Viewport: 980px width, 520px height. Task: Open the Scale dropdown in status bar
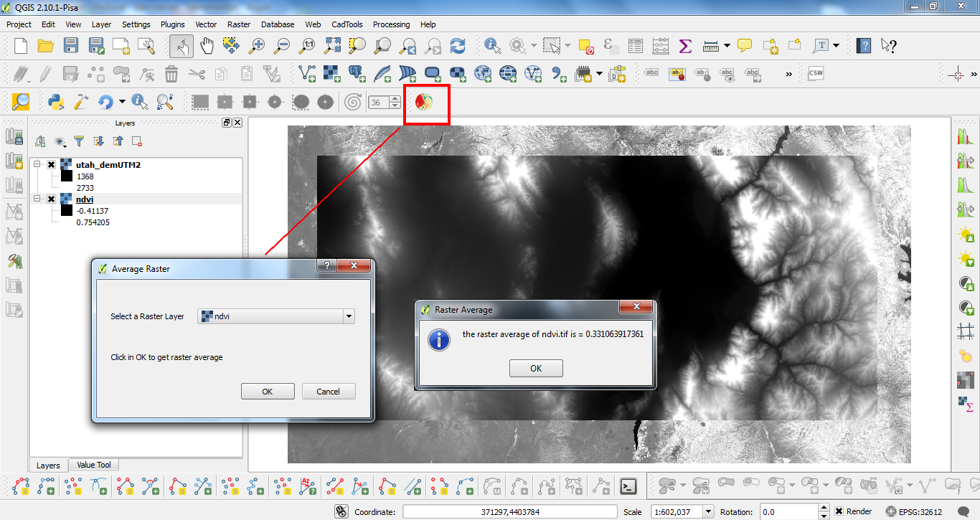[x=709, y=512]
